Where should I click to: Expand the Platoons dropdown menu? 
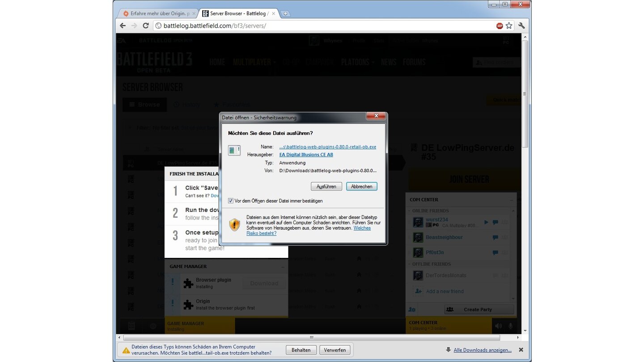[357, 62]
